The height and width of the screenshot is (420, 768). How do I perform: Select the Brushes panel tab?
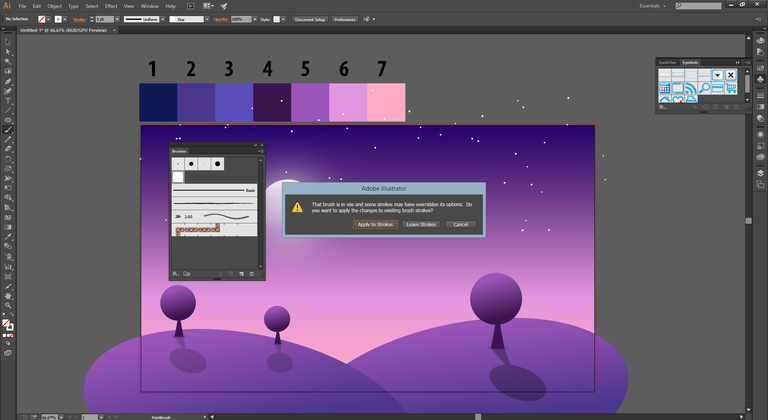179,151
